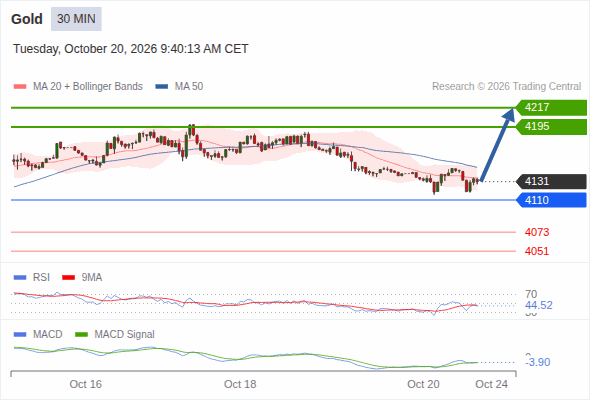Click the black 4131 current price tag
590x400 pixels.
(551, 181)
